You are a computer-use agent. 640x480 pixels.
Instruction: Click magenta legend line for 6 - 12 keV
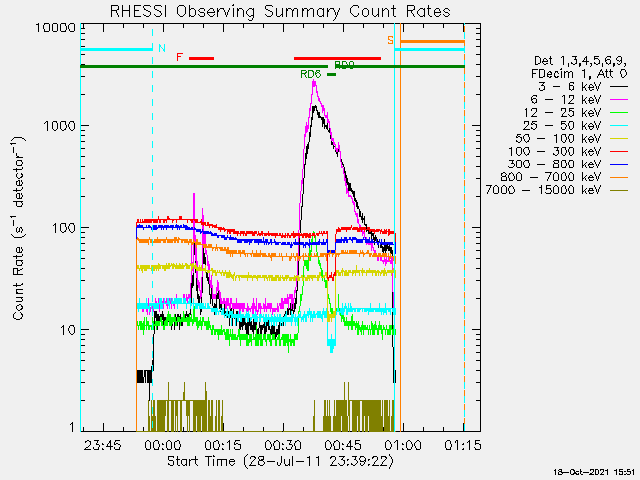pos(619,100)
